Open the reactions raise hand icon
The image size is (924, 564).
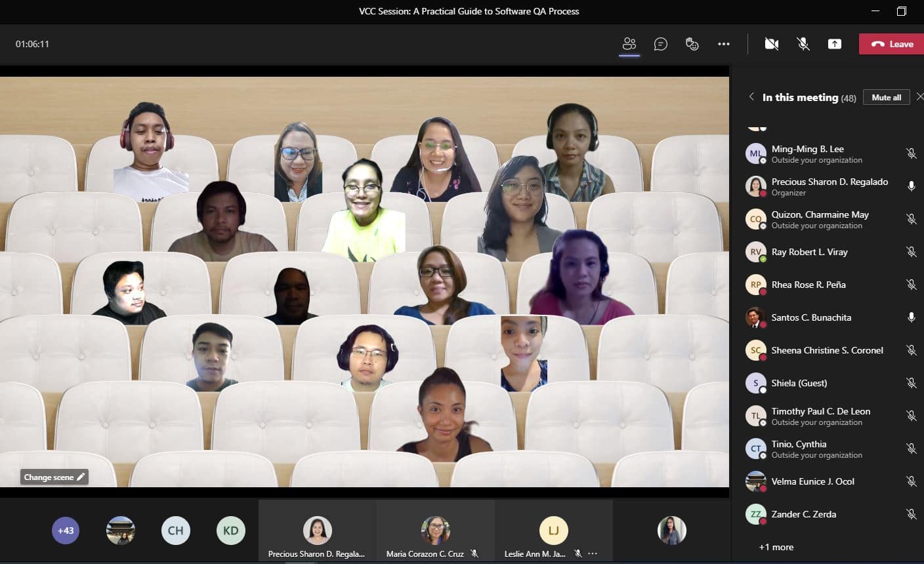click(x=692, y=44)
